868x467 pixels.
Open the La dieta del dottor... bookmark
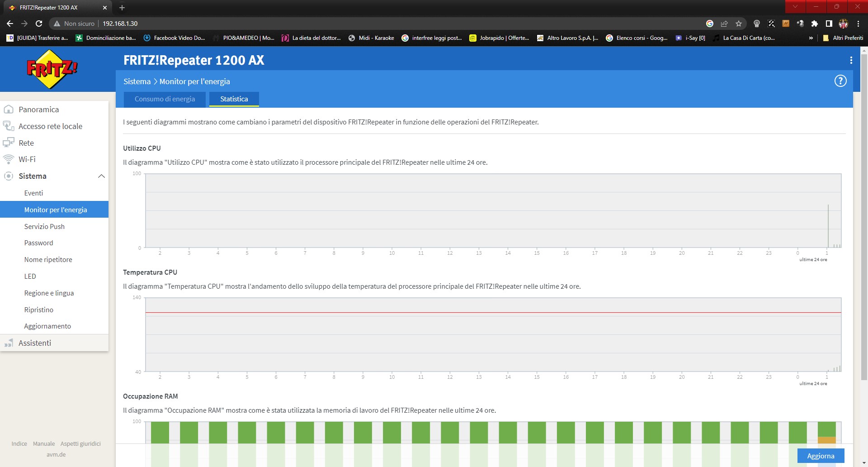tap(311, 38)
